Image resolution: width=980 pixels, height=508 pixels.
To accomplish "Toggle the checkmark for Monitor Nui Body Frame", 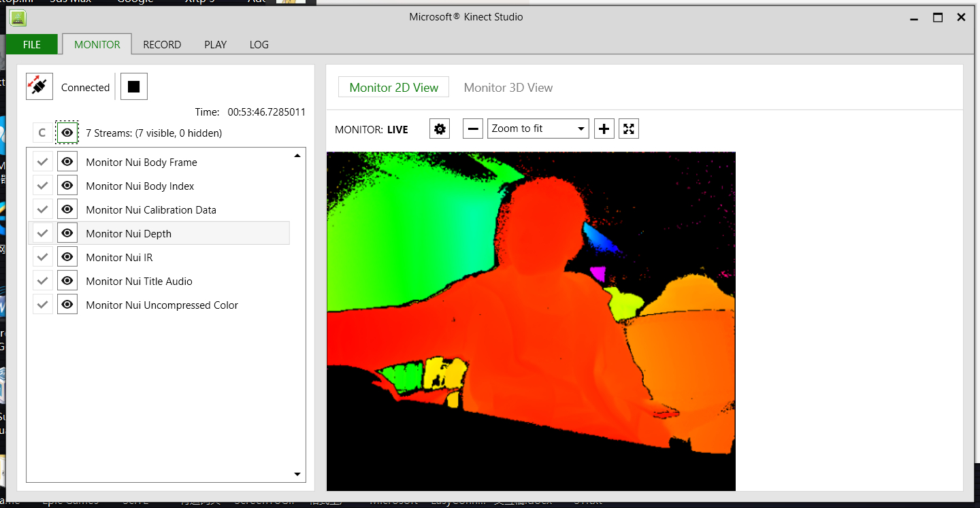I will [x=43, y=162].
